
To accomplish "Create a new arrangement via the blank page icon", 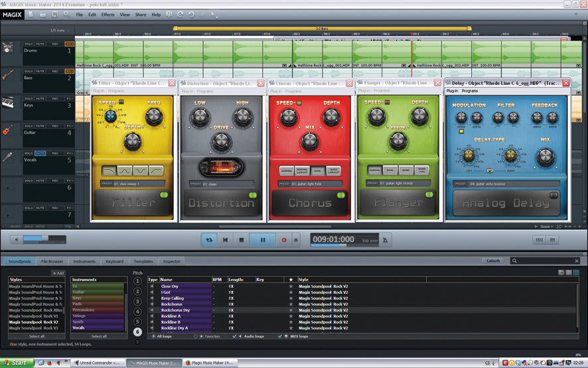I will (31, 15).
